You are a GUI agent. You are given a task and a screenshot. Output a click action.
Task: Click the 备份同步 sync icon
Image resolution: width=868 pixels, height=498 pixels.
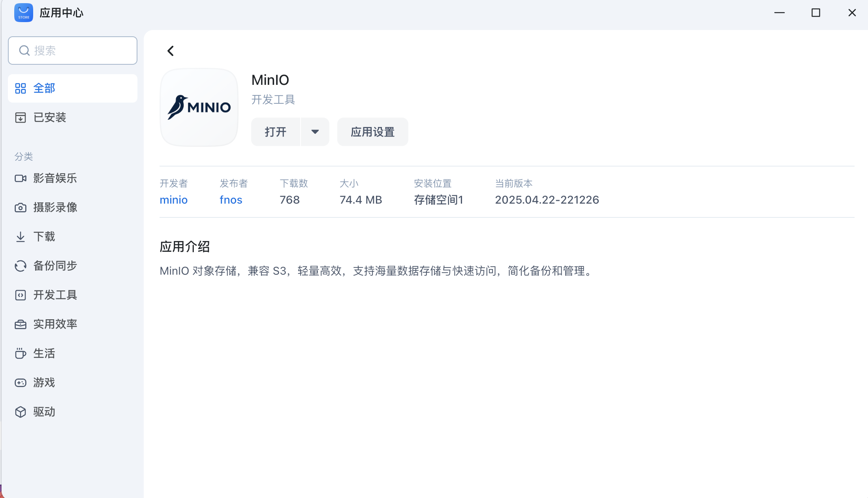tap(21, 266)
